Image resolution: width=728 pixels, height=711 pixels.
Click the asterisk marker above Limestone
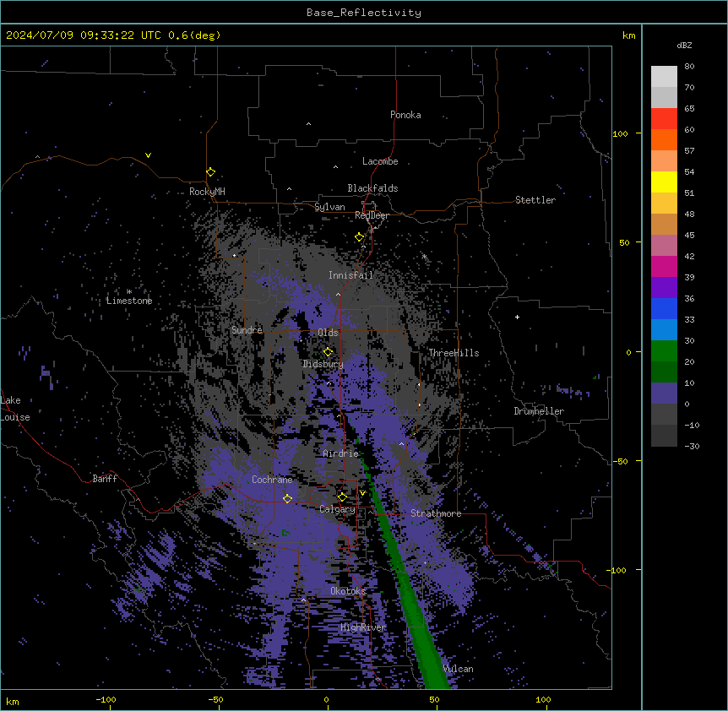129,291
